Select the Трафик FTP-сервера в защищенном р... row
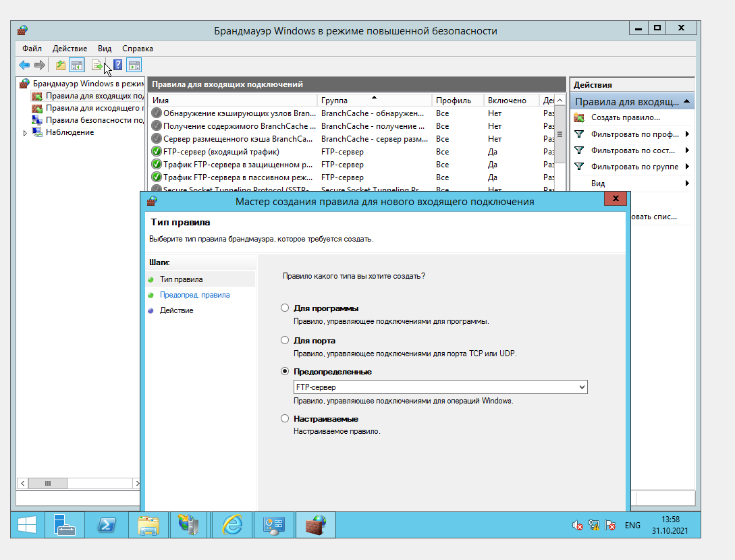 pyautogui.click(x=352, y=165)
